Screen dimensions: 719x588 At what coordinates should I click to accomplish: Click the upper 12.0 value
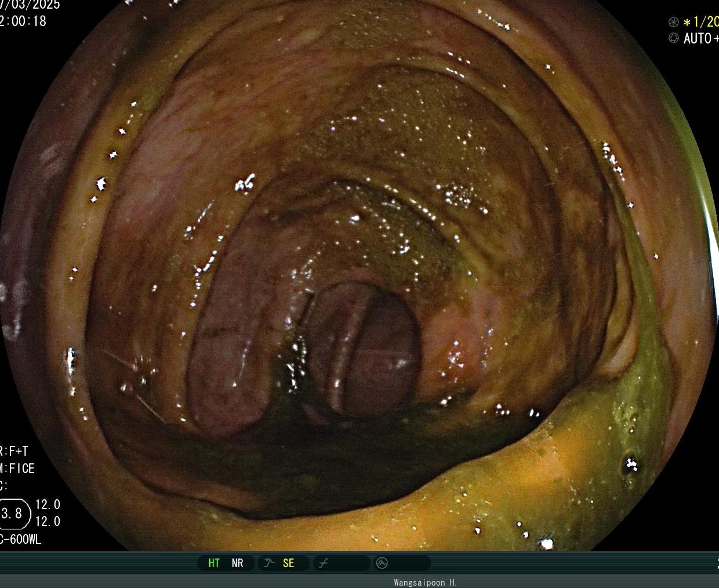(x=48, y=504)
